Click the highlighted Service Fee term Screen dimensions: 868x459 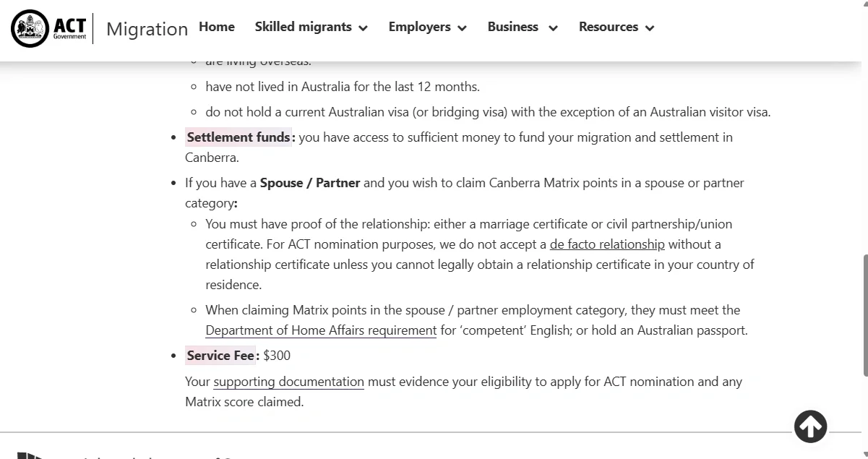coord(220,356)
